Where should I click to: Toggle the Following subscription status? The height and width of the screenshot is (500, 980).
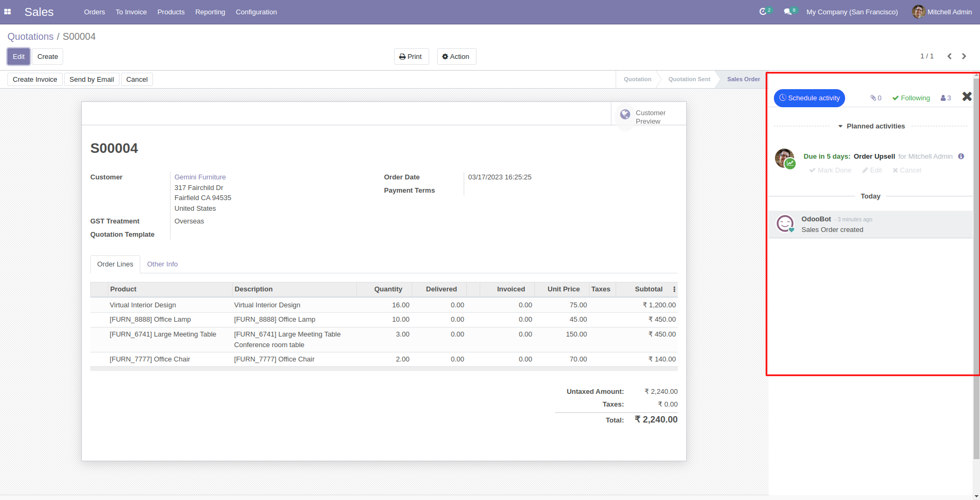(x=911, y=98)
